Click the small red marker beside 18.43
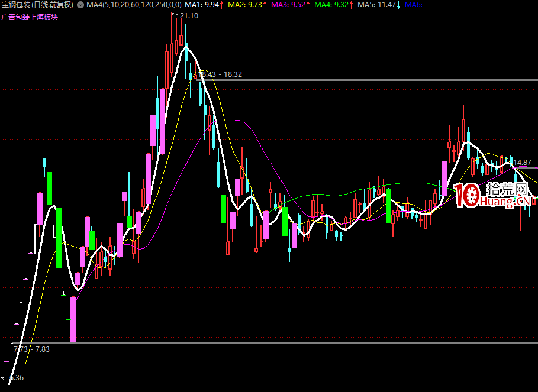 click(195, 76)
